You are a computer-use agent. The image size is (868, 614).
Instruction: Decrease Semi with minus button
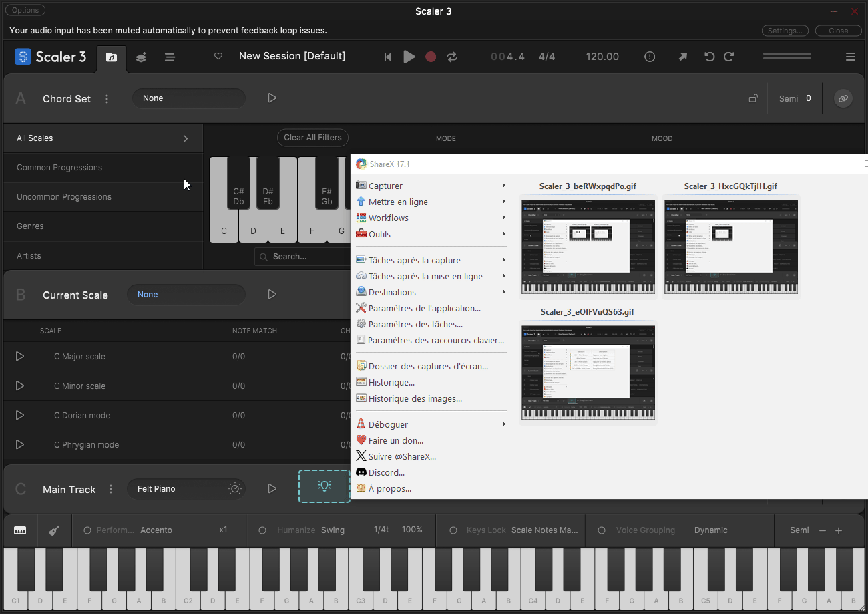pos(823,530)
